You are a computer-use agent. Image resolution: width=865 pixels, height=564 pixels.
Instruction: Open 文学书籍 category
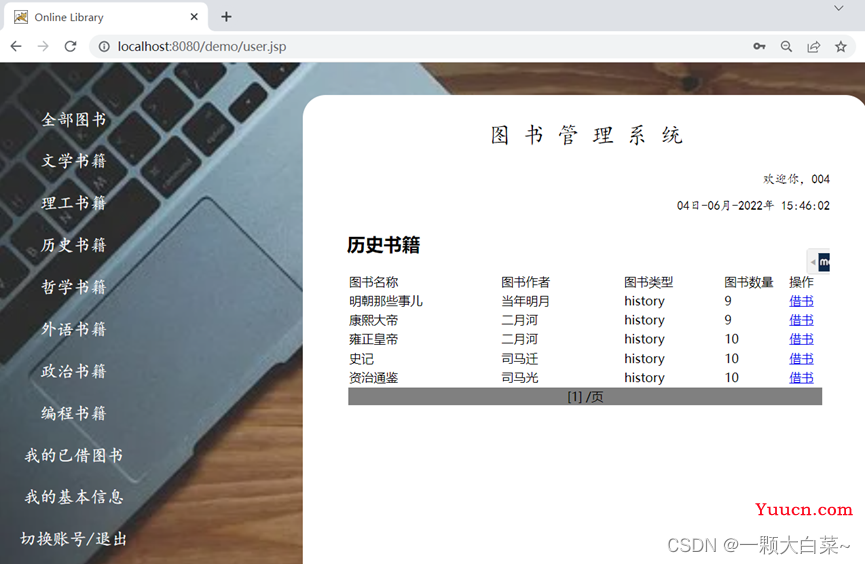73,161
